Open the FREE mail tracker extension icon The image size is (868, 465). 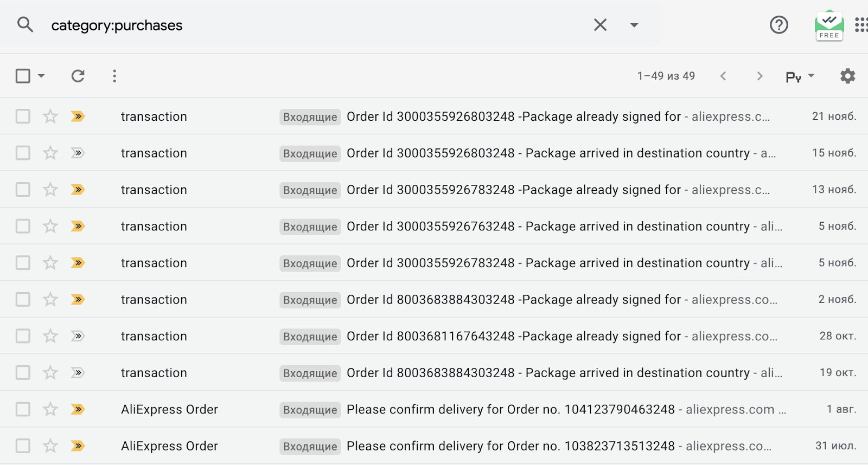point(829,25)
